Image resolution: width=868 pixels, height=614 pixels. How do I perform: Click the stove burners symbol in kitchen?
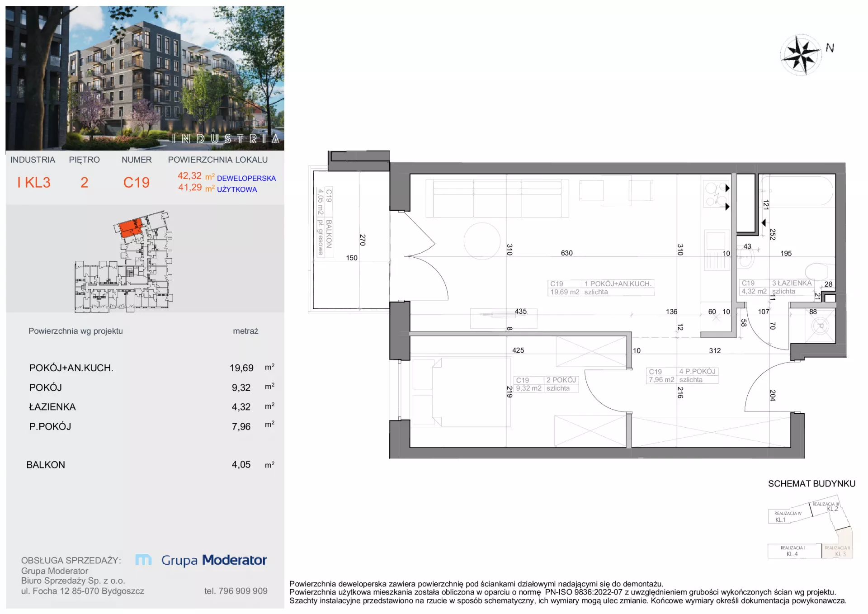point(716,194)
